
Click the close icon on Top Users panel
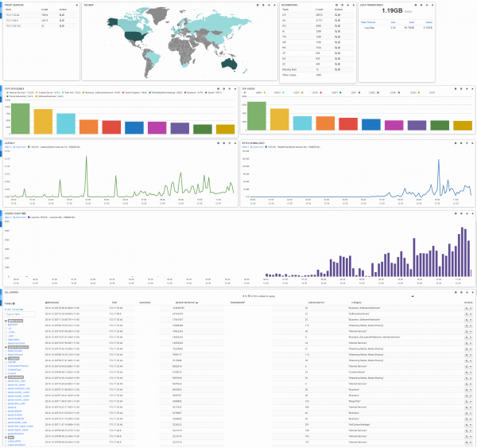pos(472,88)
